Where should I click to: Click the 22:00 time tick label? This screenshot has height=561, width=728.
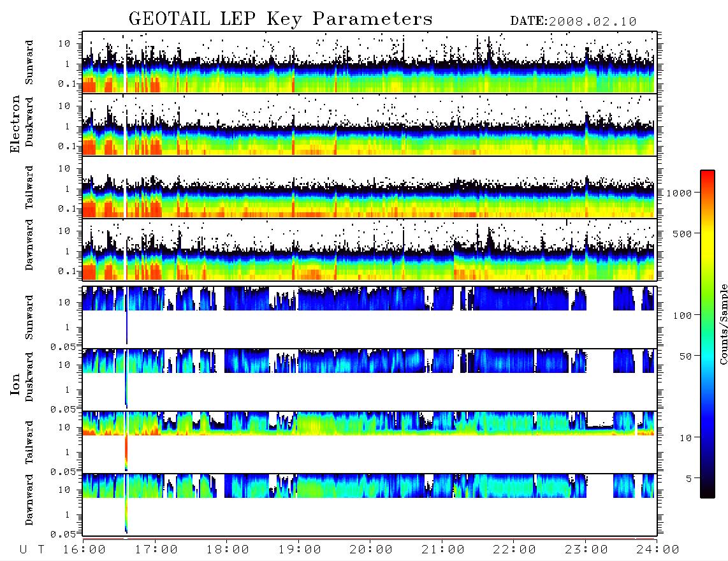514,550
